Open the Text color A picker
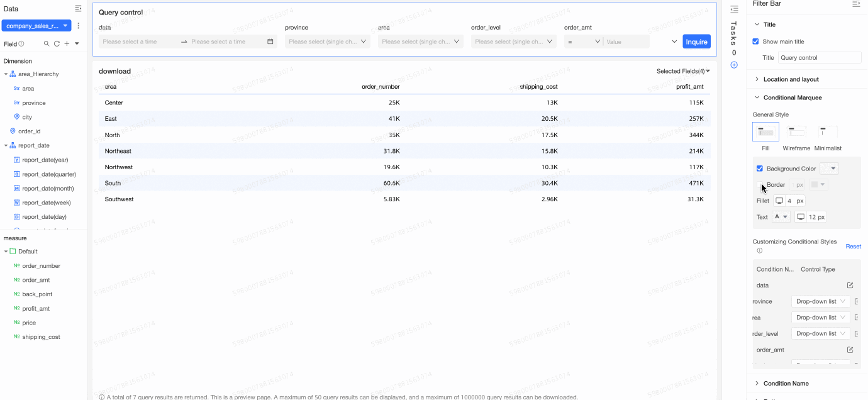This screenshot has width=868, height=400. [781, 217]
